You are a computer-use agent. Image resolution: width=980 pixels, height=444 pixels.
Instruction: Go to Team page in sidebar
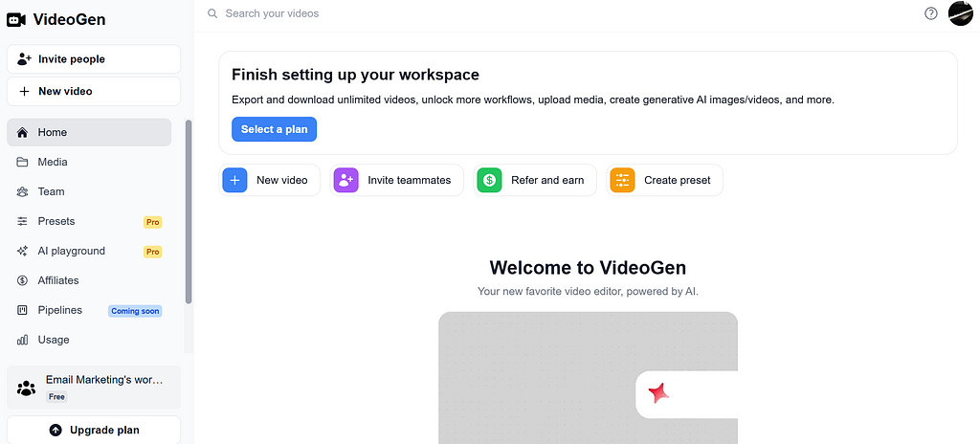pyautogui.click(x=51, y=191)
